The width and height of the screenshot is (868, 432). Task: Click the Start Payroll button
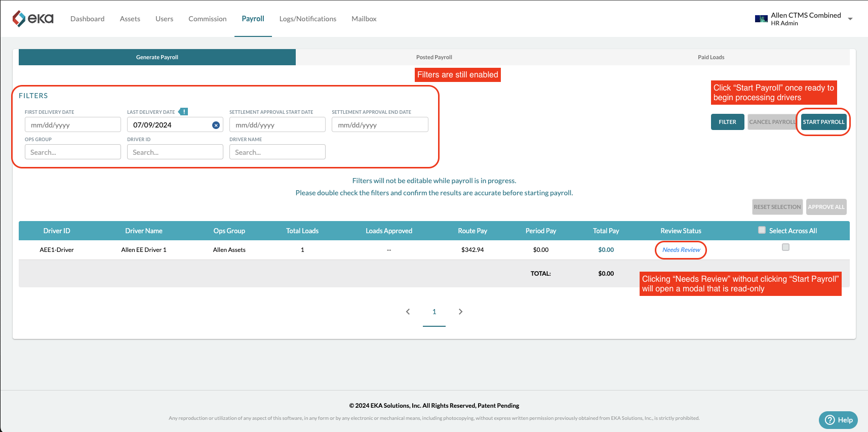(x=823, y=122)
